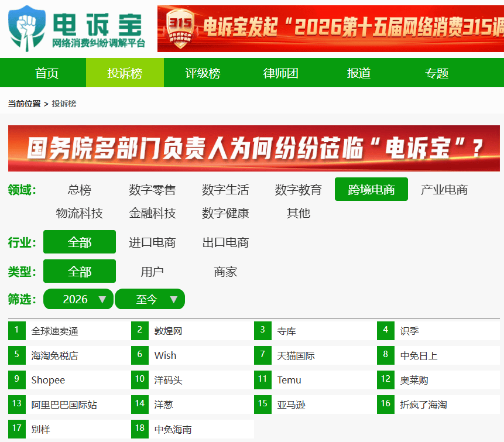Open the 2026 第十五届网络消费315 banner
This screenshot has width=504, height=442.
click(x=330, y=29)
